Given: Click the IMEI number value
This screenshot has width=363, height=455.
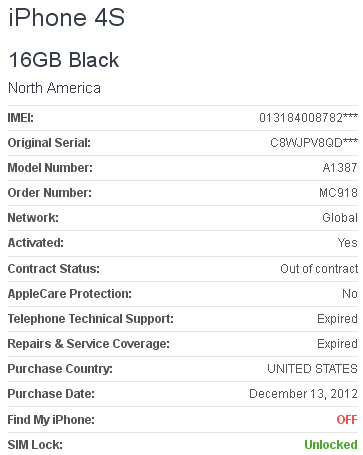Looking at the screenshot, I should coord(308,118).
